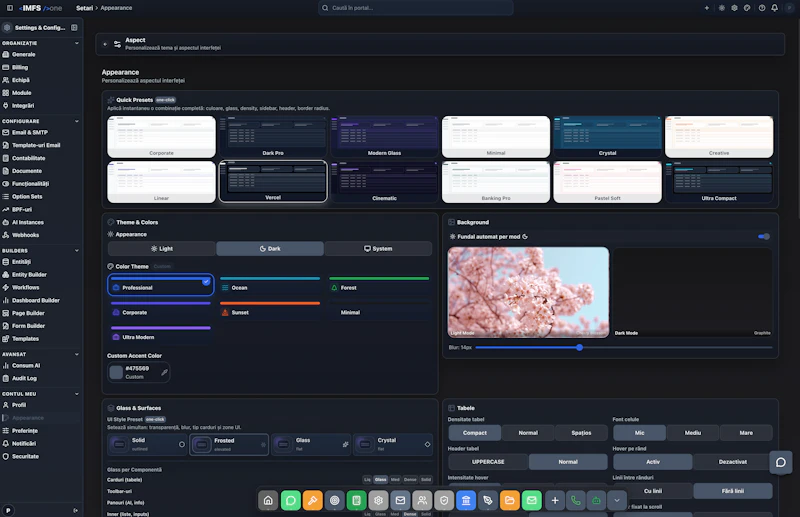
Task: Select the System appearance mode
Action: point(378,249)
